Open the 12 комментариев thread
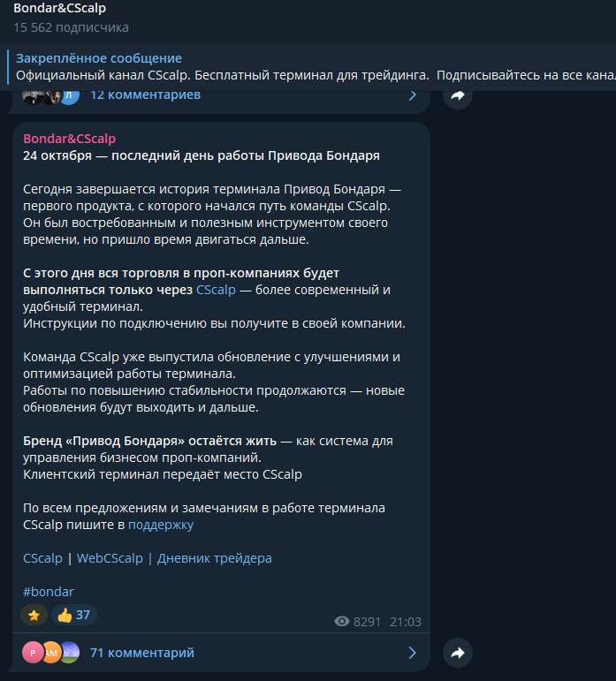Viewport: 616px width, 681px height. tap(145, 95)
